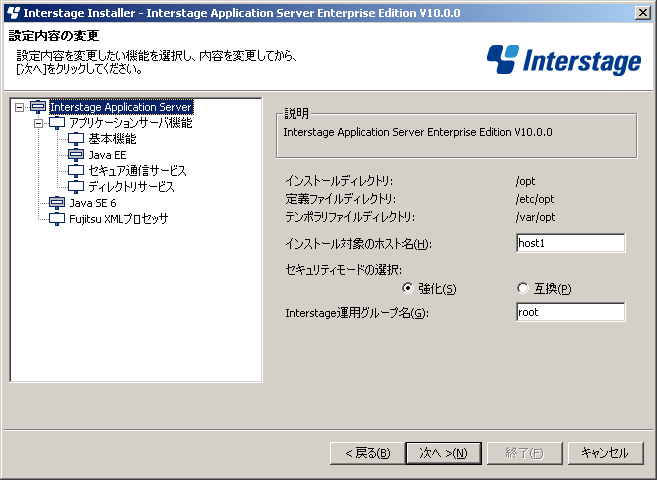Close the Interstage Installer window
The image size is (657, 480).
(643, 13)
